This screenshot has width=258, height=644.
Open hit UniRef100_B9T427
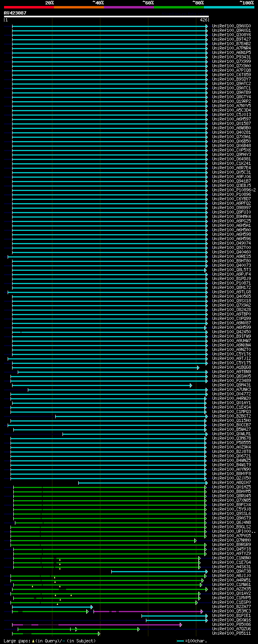231,39
